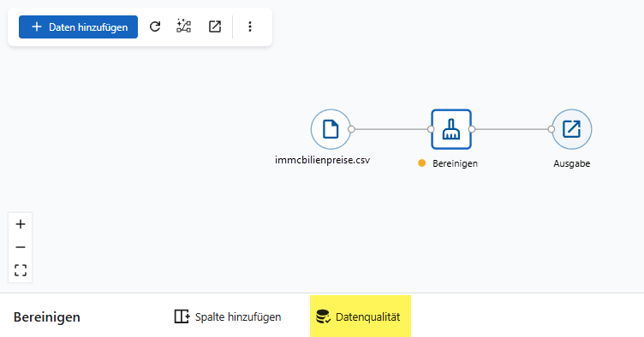
Task: Select the Bereinigen broom node
Action: click(451, 129)
